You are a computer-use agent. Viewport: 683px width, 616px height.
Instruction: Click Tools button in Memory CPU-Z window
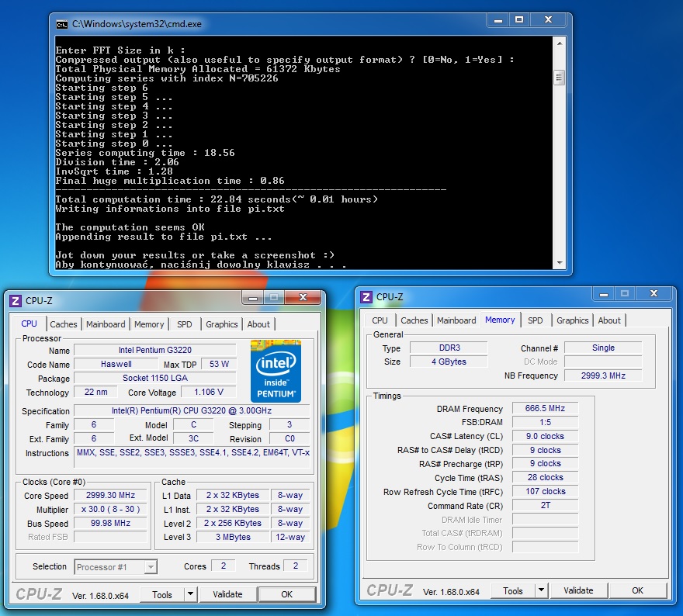pyautogui.click(x=513, y=590)
